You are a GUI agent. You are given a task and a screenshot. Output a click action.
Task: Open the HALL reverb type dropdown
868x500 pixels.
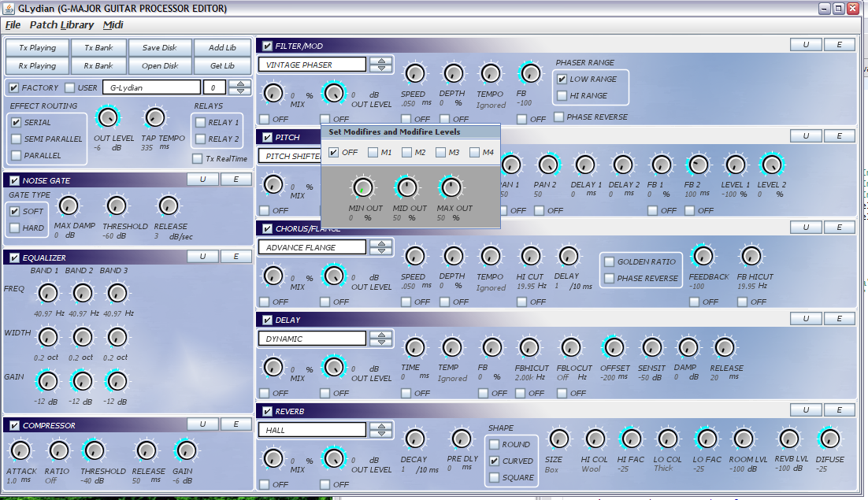click(x=312, y=430)
